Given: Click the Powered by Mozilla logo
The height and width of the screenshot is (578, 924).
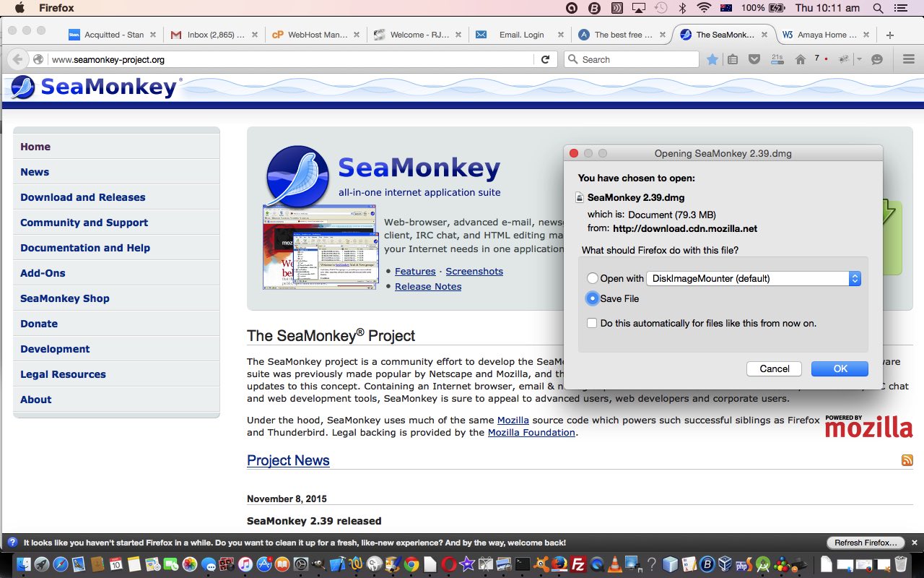Looking at the screenshot, I should (x=869, y=426).
